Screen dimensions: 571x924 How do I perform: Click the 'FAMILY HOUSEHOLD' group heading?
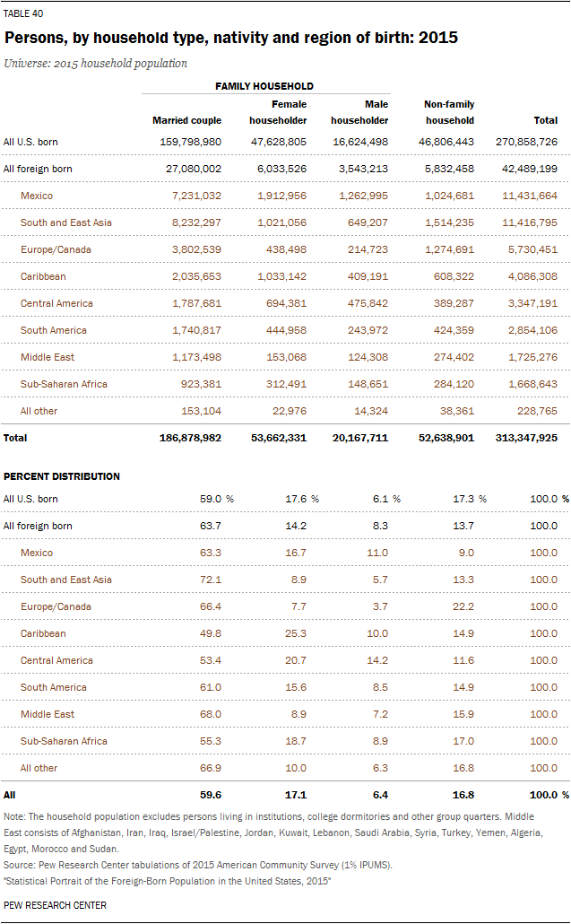tap(264, 86)
